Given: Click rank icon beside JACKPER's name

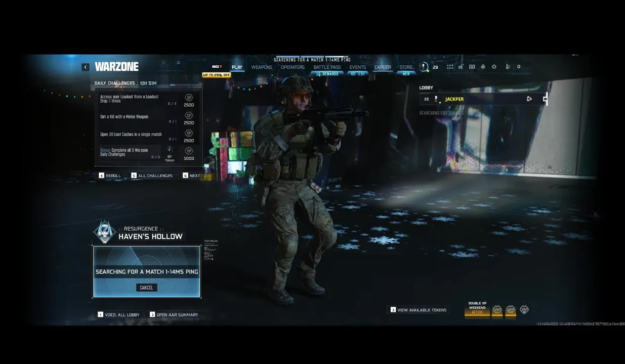Looking at the screenshot, I should [436, 99].
